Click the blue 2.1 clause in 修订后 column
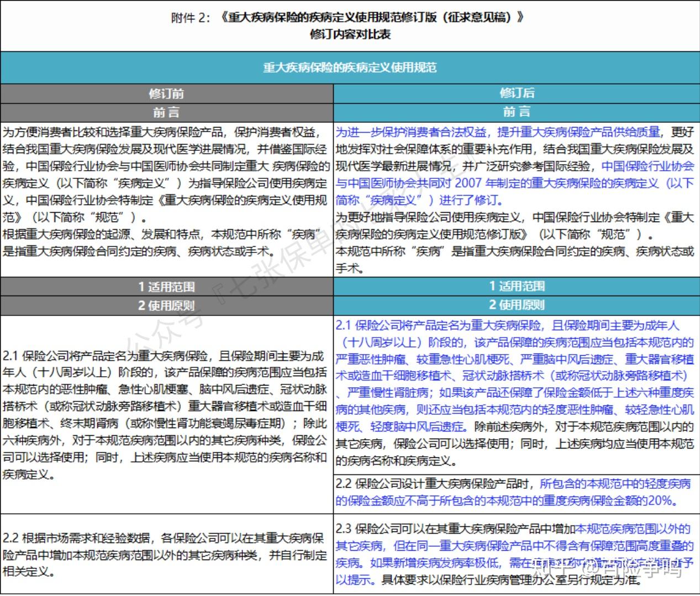 [x=515, y=393]
